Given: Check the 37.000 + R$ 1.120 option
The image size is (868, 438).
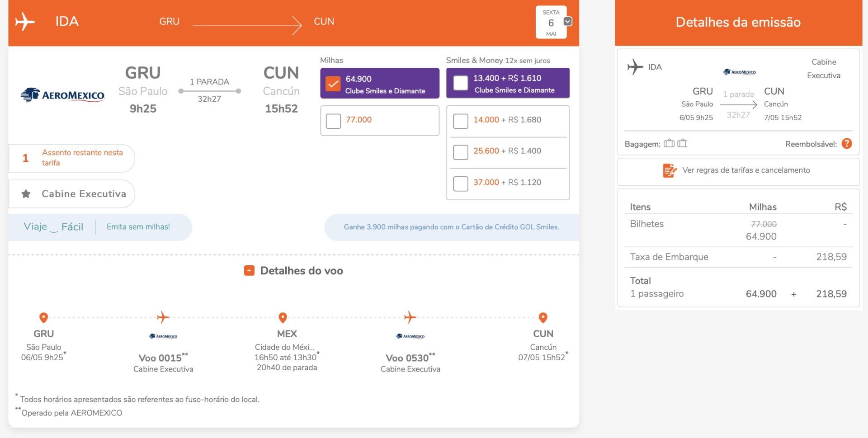Looking at the screenshot, I should (x=461, y=184).
